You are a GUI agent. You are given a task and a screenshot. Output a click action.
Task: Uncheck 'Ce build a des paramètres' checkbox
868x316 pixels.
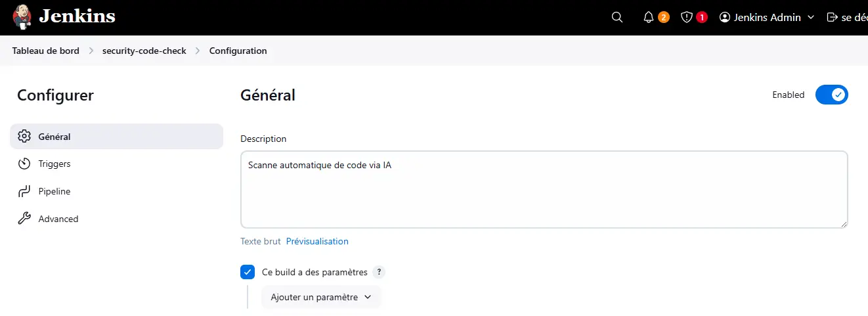pyautogui.click(x=248, y=272)
